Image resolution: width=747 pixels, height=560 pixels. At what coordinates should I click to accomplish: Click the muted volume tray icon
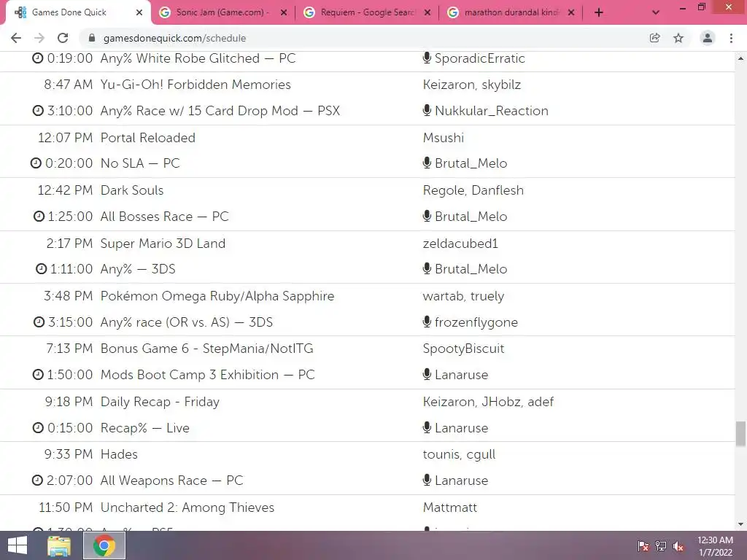[678, 546]
